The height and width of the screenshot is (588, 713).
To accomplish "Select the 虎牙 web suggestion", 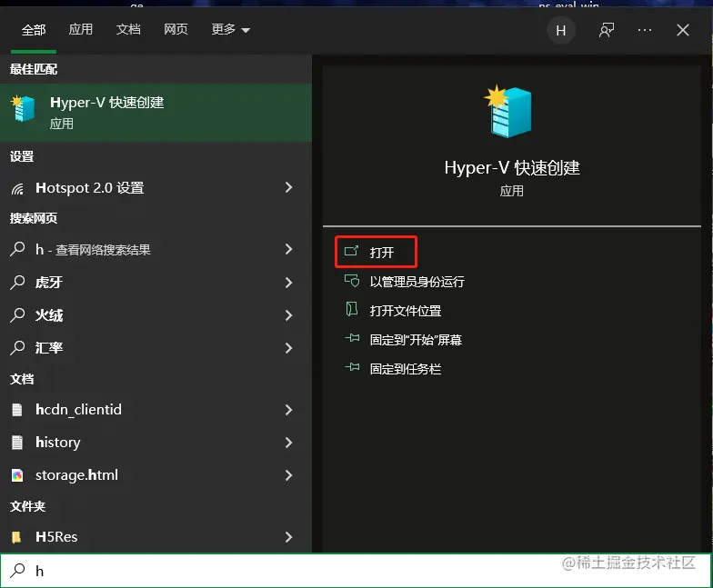I will coord(156,283).
